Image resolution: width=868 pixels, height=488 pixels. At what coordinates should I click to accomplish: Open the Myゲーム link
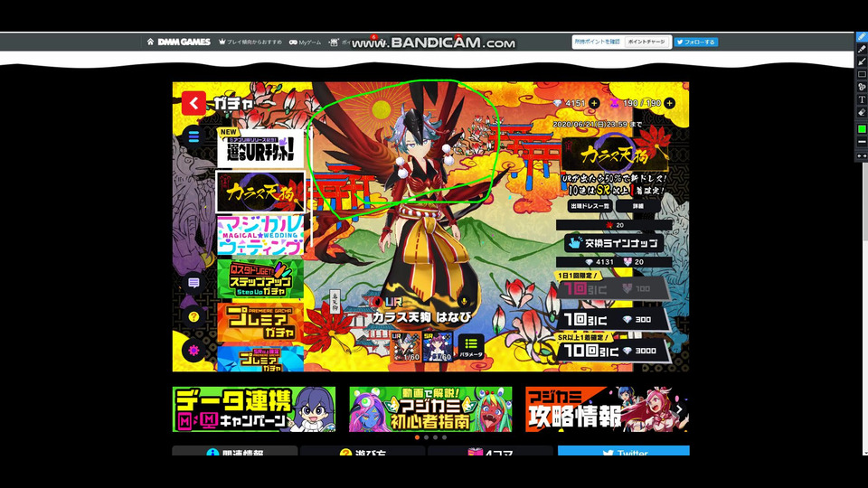(x=305, y=42)
